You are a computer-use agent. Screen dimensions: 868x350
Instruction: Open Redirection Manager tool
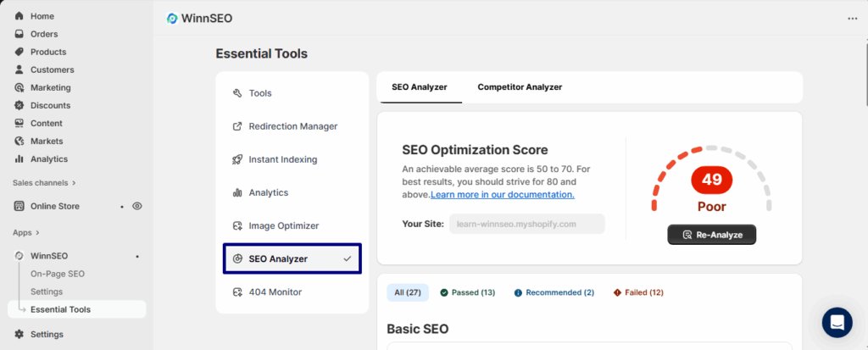click(x=292, y=126)
